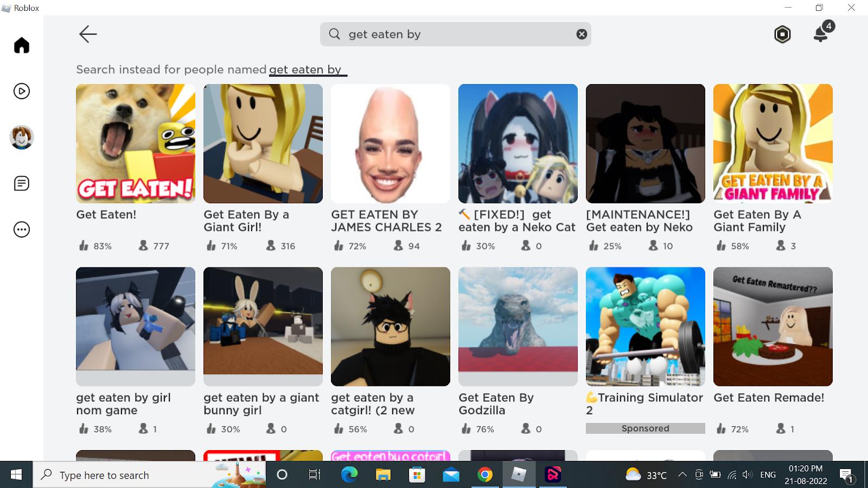The width and height of the screenshot is (868, 488).
Task: Open the Get Eaten! doge thumbnail
Action: click(x=136, y=144)
